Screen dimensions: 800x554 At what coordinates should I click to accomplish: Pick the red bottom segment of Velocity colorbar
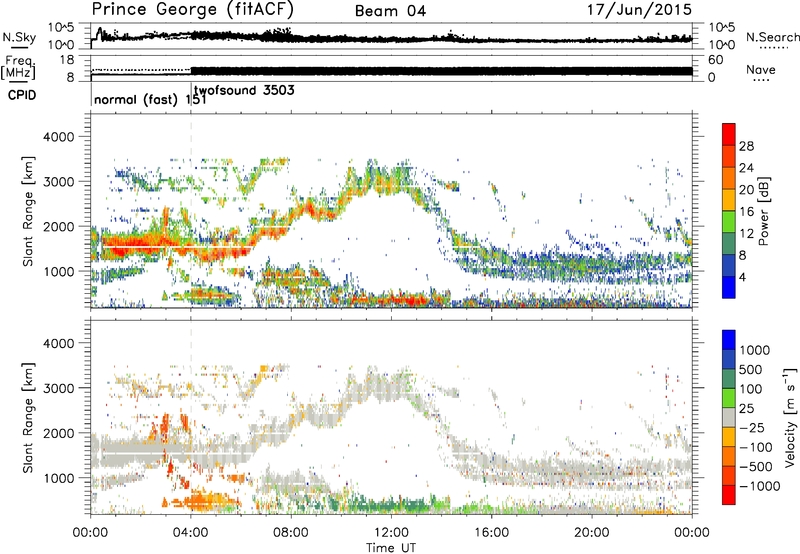pos(729,495)
